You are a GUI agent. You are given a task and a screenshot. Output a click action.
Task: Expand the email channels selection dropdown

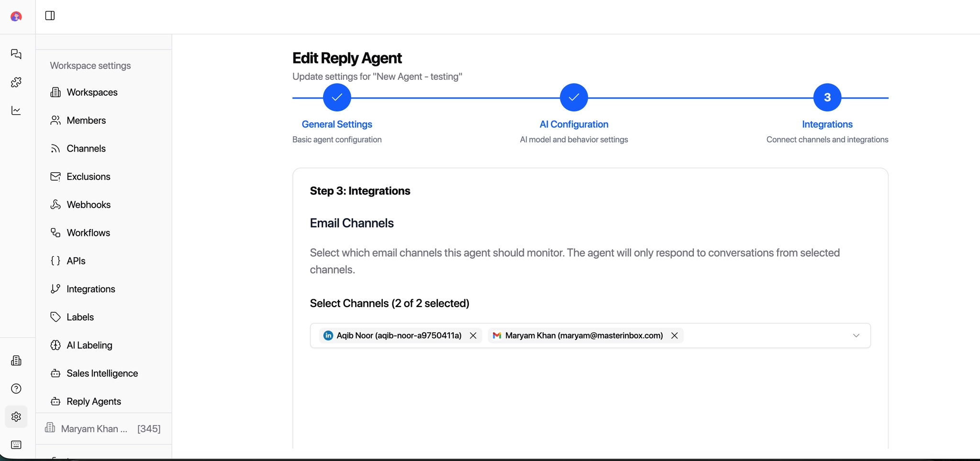coord(856,335)
